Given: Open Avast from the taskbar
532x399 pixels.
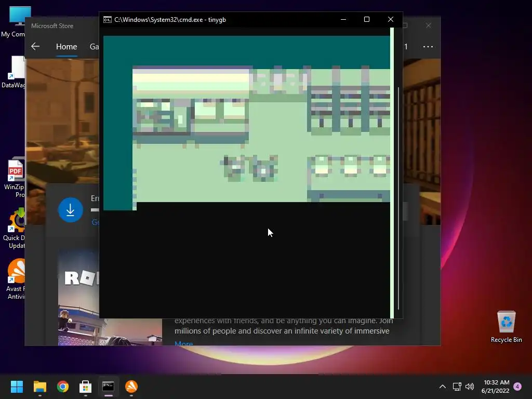Looking at the screenshot, I should coord(131,387).
